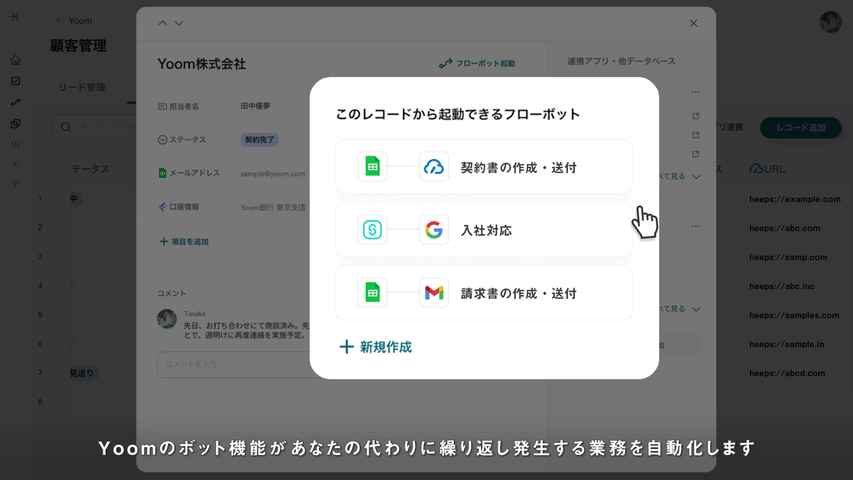This screenshot has width=853, height=480.
Task: Click the 田中優夢 assignee value
Action: 255,106
